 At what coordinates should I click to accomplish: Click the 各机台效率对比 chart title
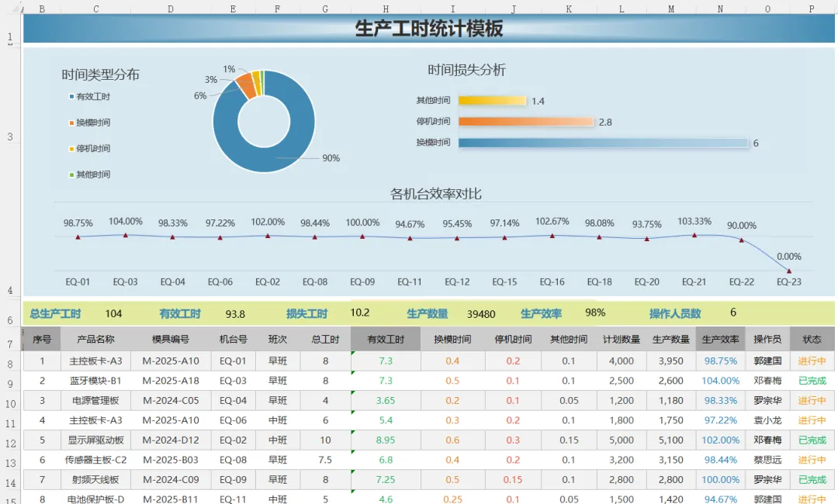(x=435, y=194)
